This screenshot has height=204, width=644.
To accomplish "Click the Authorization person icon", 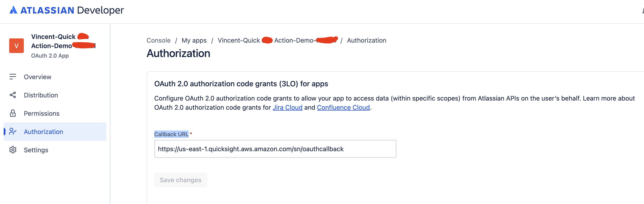I will pos(12,131).
